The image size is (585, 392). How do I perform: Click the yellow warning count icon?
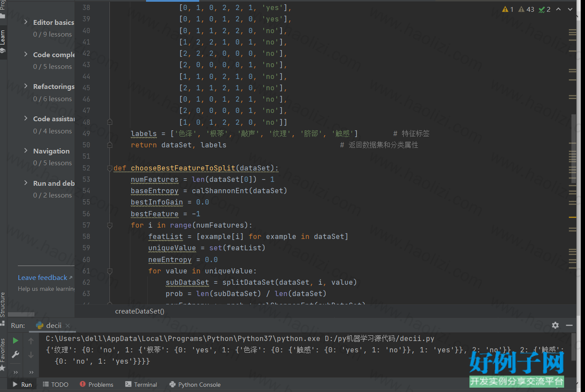click(x=505, y=9)
